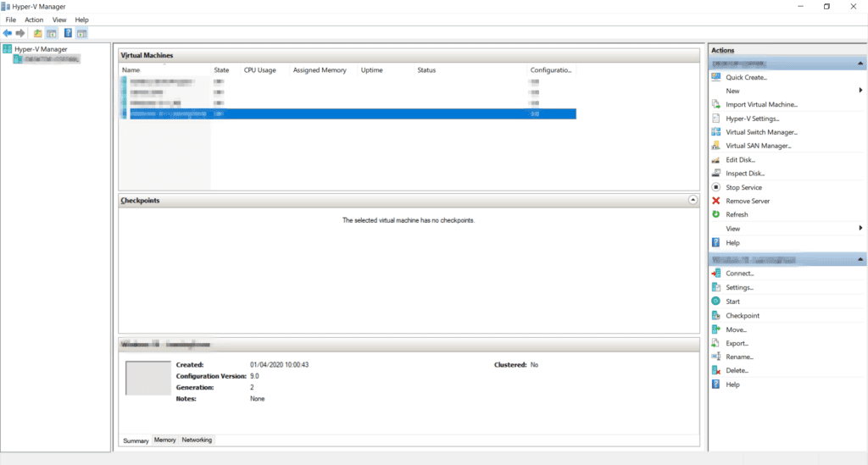868x465 pixels.
Task: Click created date 01/04/2020 10:00:43
Action: 279,365
